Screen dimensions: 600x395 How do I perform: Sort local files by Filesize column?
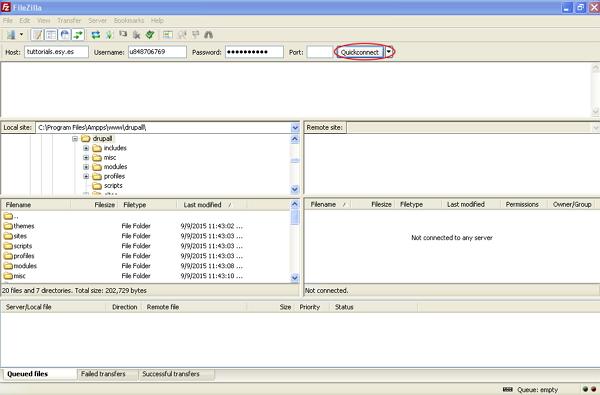[x=94, y=205]
